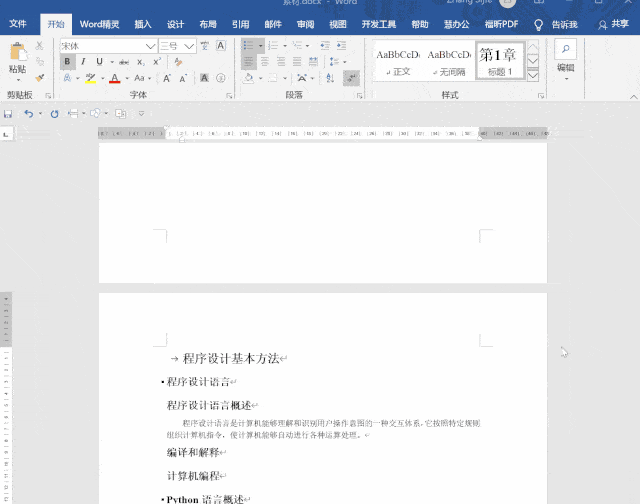
Task: Open Asian layout icon
Action: click(302, 78)
